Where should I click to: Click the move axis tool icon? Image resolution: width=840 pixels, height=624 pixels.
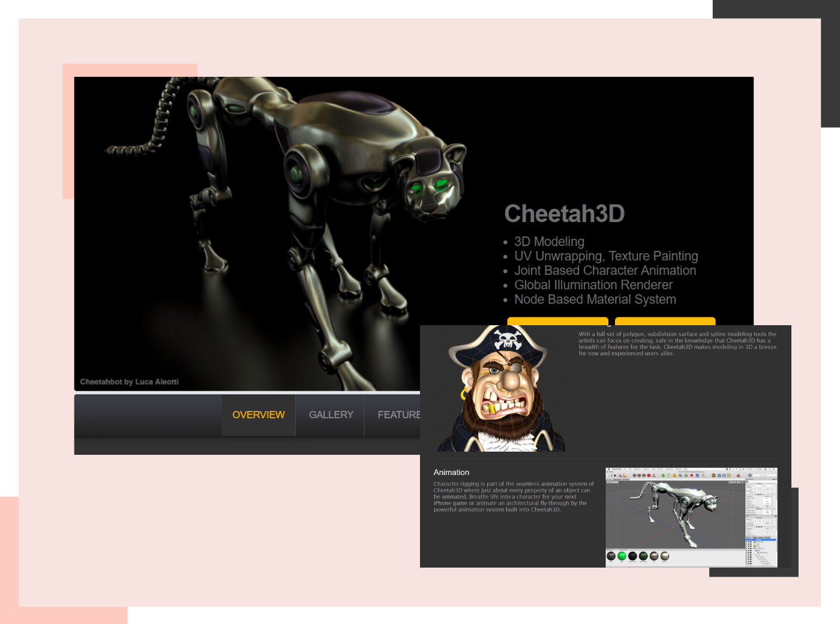pos(620,475)
